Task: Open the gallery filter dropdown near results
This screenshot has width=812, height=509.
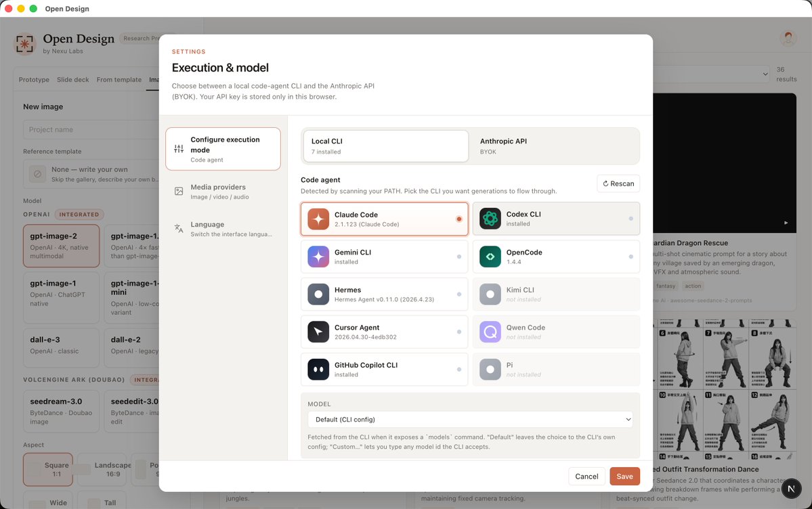Action: (712, 74)
